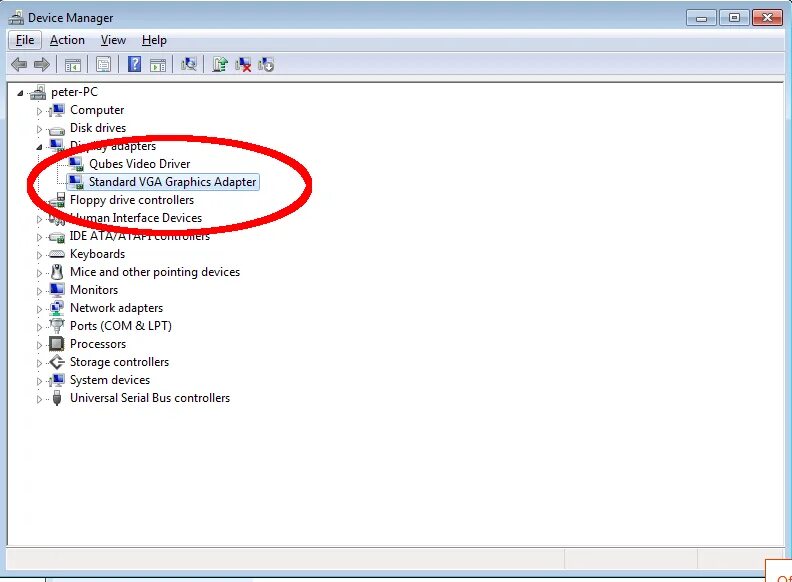Image resolution: width=792 pixels, height=582 pixels.
Task: Click Update Driver Software toolbar icon
Action: coord(220,64)
